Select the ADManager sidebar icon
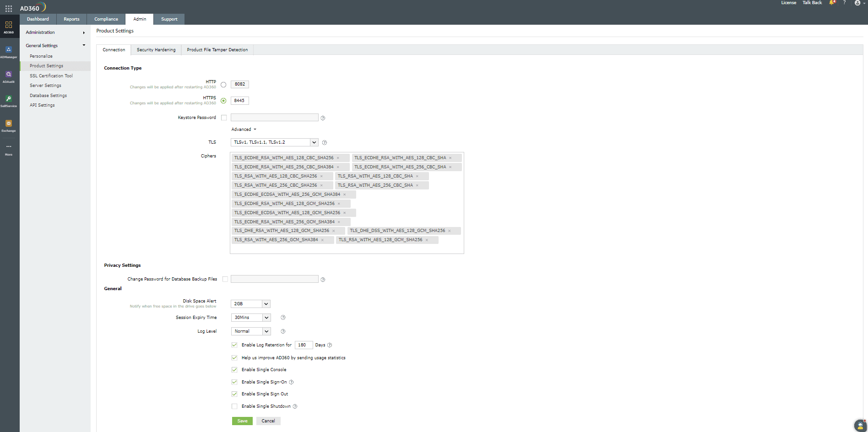The height and width of the screenshot is (432, 868). [x=9, y=50]
